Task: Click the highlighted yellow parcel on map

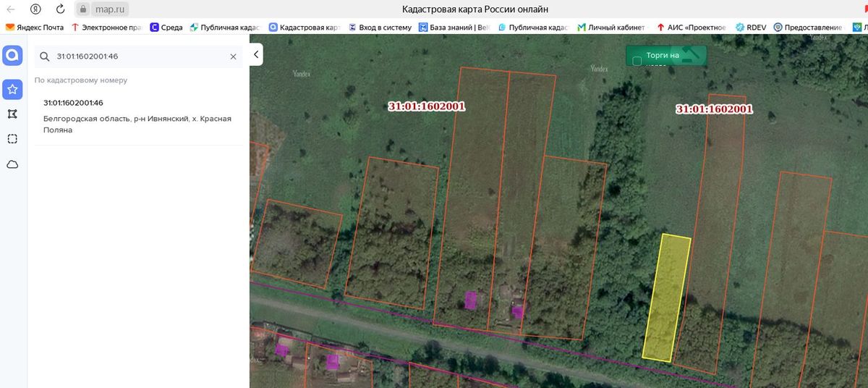Action: click(666, 297)
